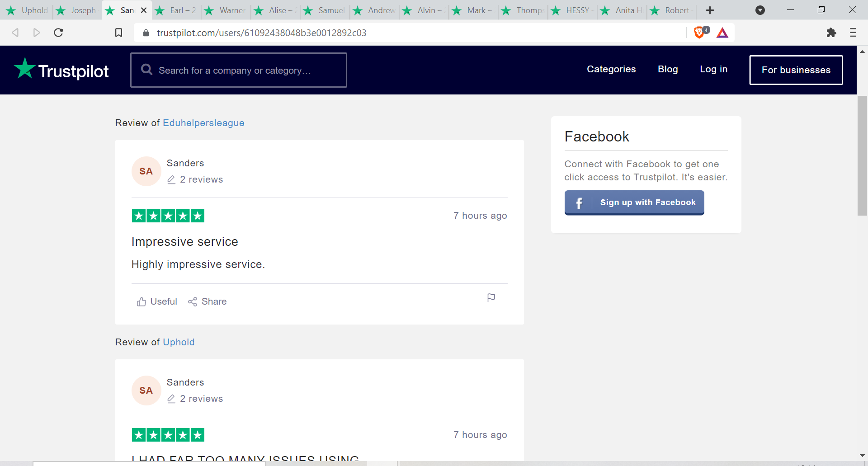
Task: Click the Brave Shields lion icon
Action: click(x=699, y=33)
